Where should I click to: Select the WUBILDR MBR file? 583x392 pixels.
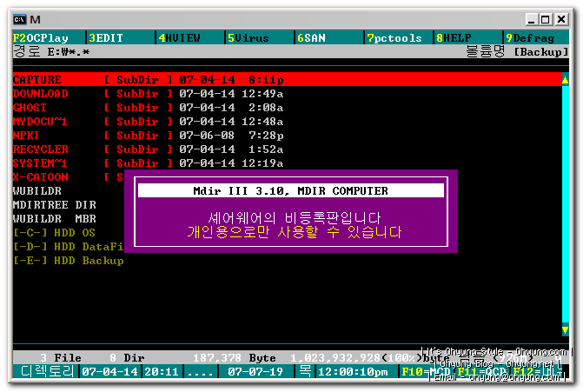pos(55,219)
